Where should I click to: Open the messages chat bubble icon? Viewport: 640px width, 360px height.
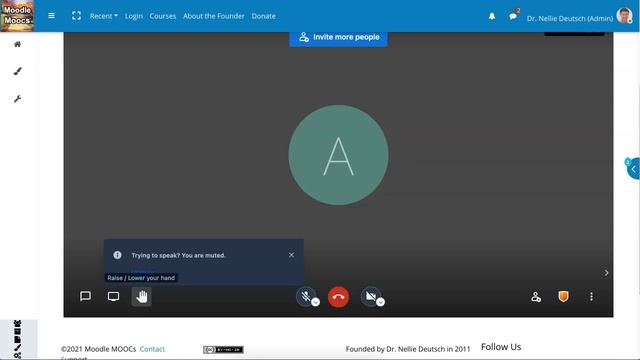513,16
